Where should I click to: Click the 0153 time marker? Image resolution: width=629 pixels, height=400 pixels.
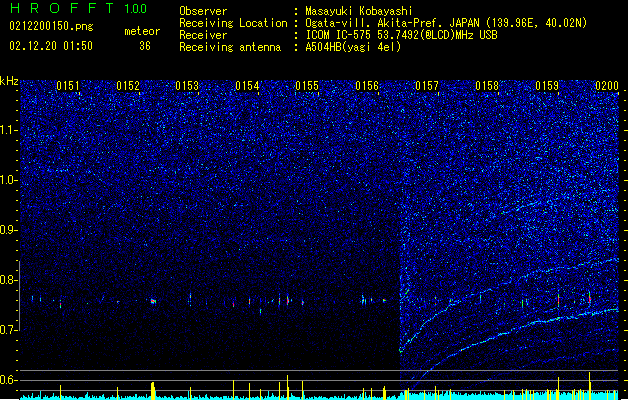point(187,86)
